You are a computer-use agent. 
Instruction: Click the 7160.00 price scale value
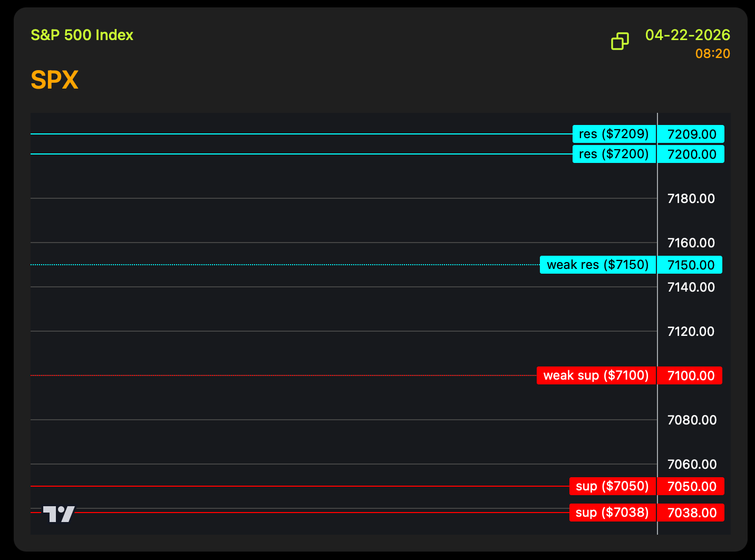point(691,243)
